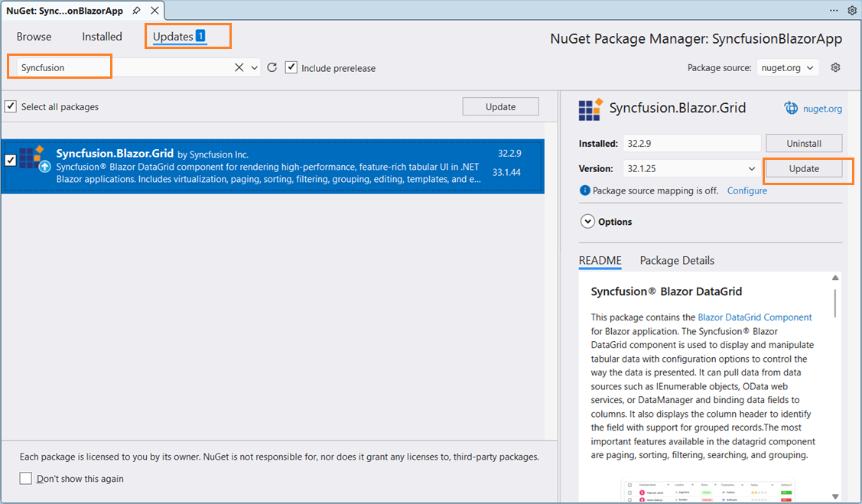The width and height of the screenshot is (862, 504).
Task: Expand the Options section chevron
Action: [x=587, y=222]
